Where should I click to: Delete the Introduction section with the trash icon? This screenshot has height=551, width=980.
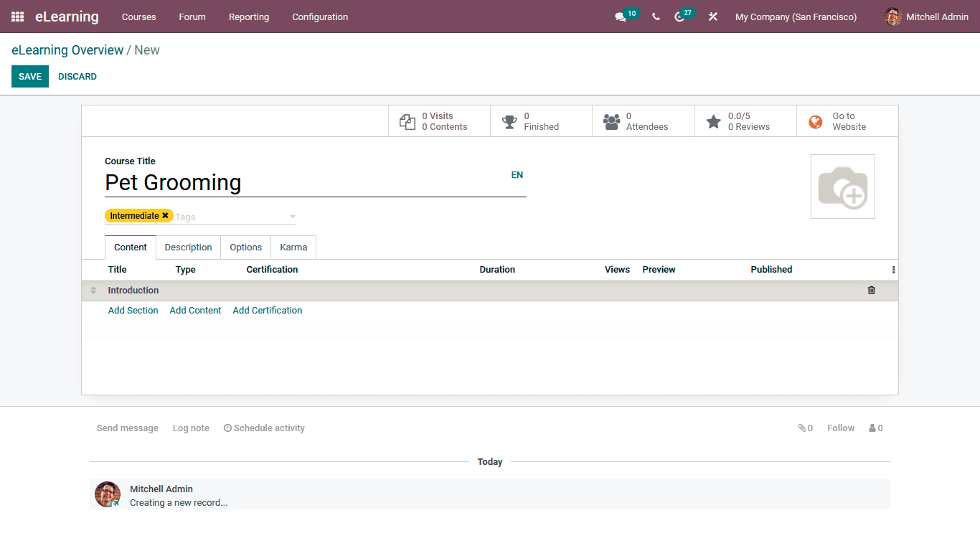(x=871, y=291)
